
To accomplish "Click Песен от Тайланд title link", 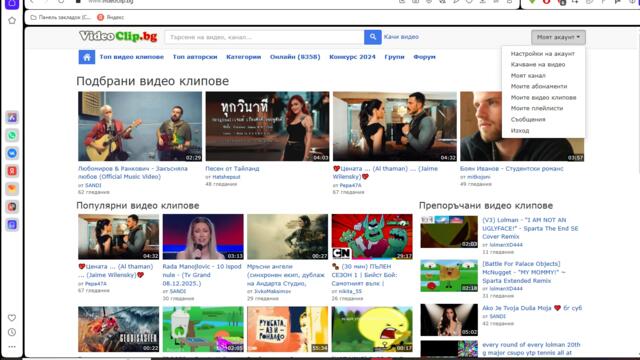I will (x=232, y=169).
